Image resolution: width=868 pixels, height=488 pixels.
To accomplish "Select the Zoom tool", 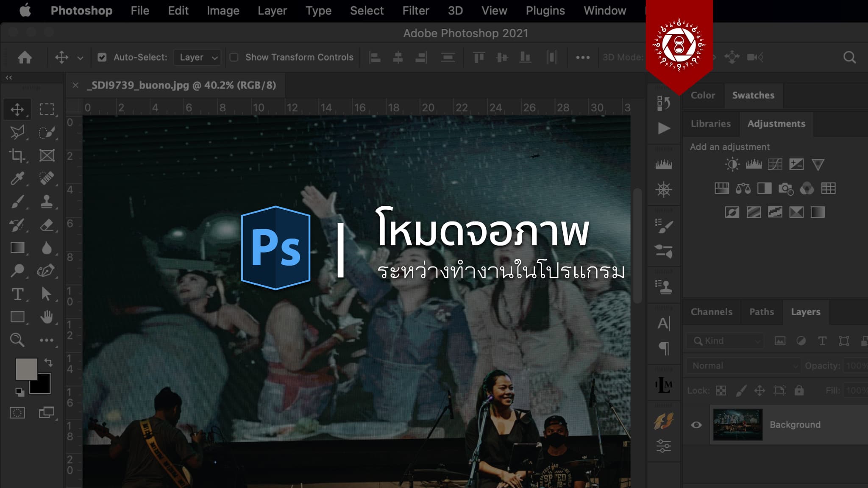I will pos(17,340).
